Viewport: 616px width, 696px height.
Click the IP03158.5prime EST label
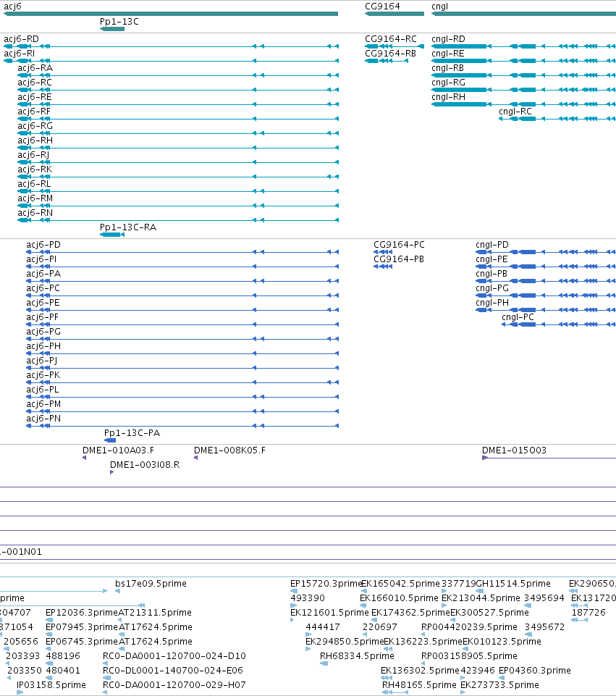pos(51,685)
